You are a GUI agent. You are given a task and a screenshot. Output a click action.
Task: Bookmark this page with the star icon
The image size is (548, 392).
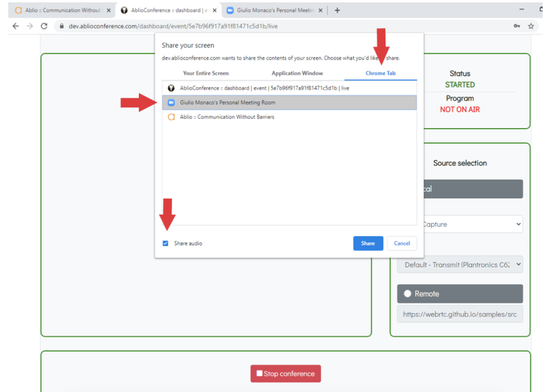pyautogui.click(x=531, y=26)
